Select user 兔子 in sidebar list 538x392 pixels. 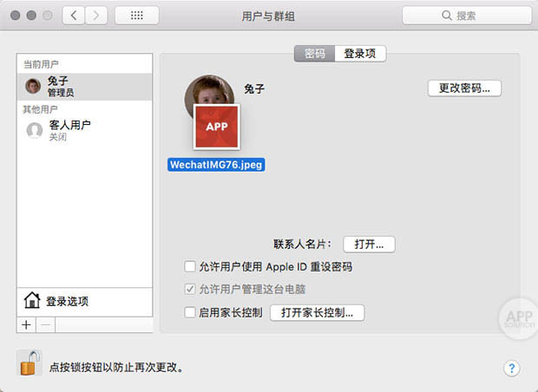(84, 87)
